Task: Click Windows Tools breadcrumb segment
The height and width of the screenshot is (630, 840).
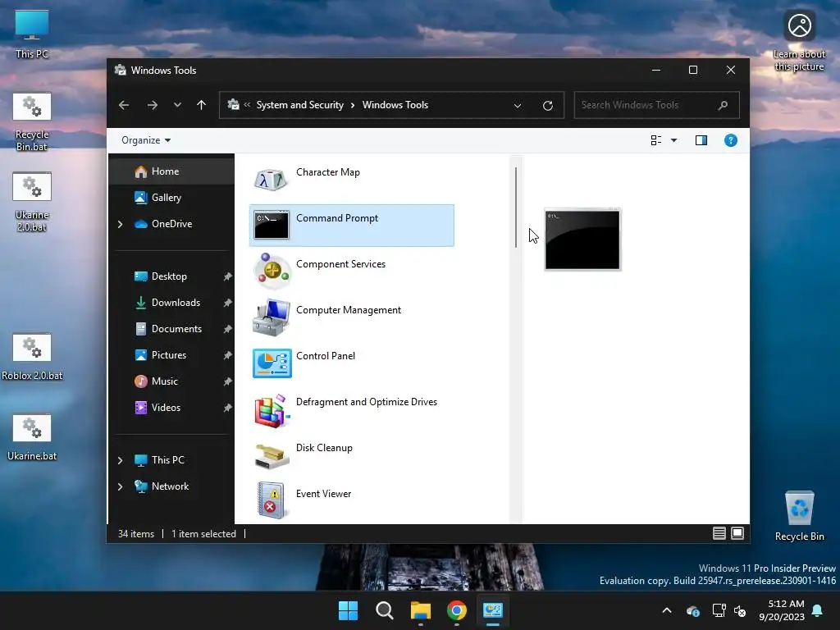Action: point(395,105)
